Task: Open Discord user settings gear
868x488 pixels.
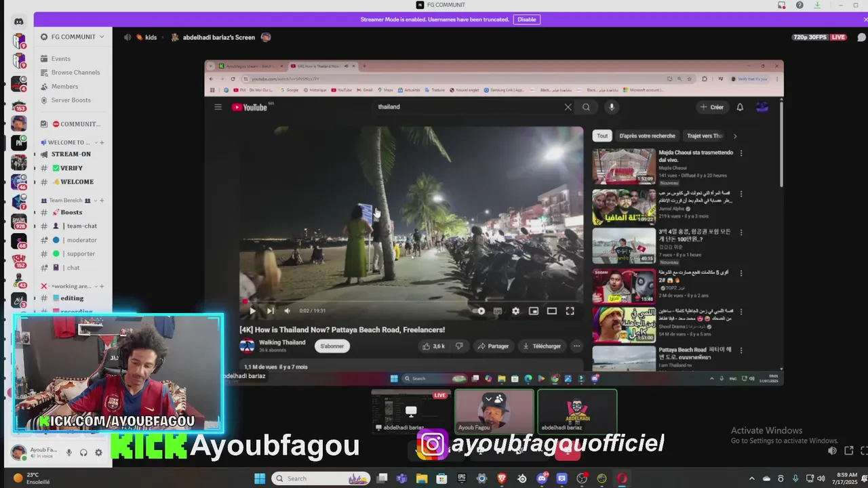Action: [x=98, y=452]
